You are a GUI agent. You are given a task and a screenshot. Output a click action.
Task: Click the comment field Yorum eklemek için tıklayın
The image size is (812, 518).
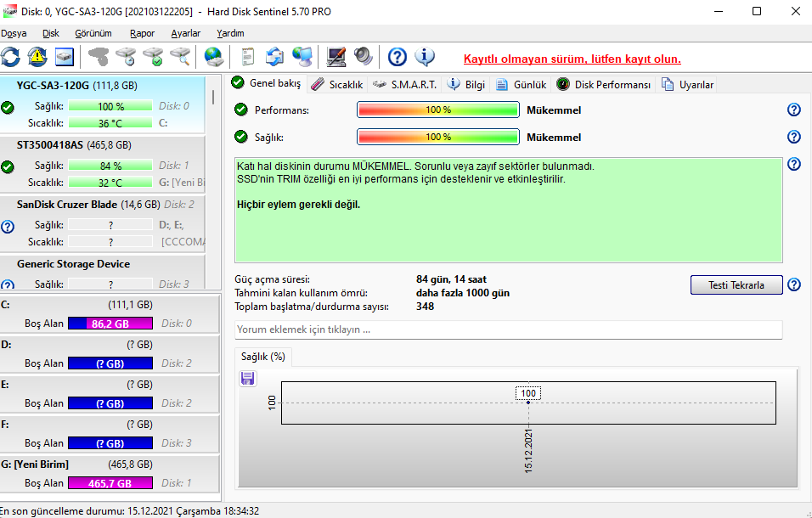(x=509, y=329)
